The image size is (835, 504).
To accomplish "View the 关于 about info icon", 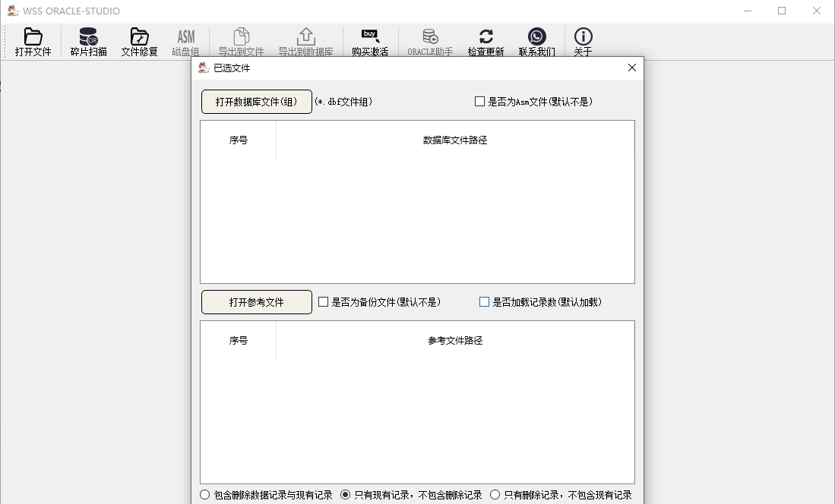I will [582, 41].
